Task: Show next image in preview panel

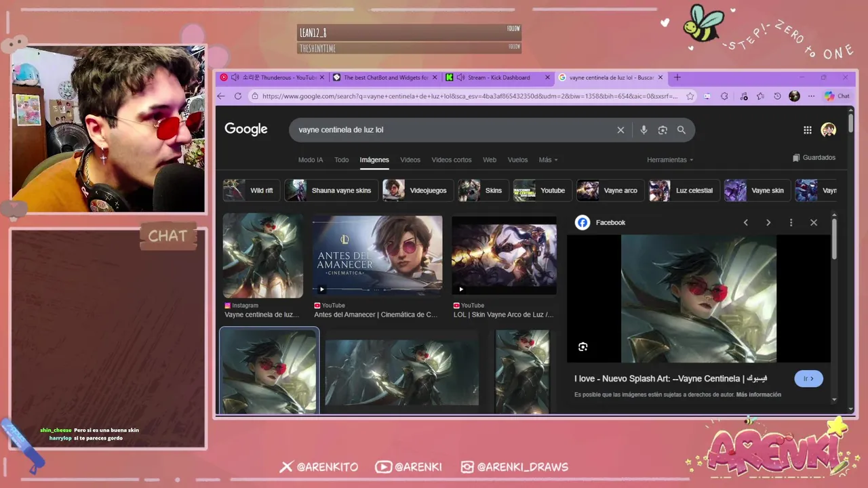Action: 768,222
